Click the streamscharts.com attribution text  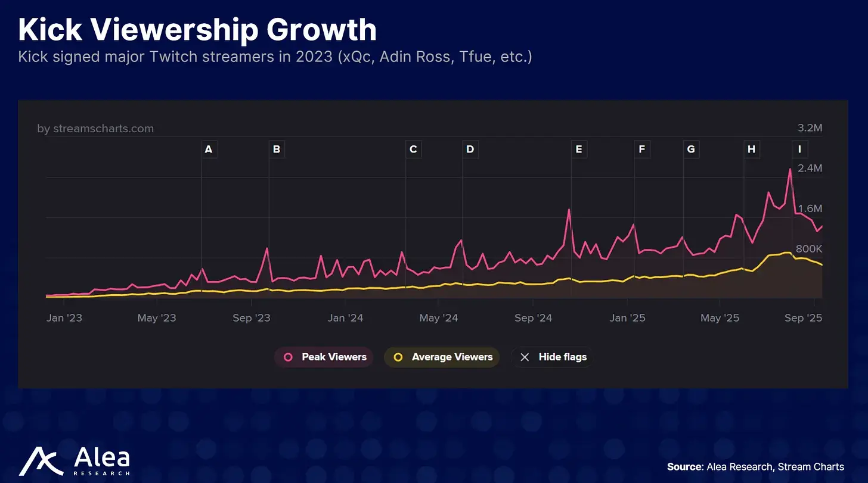coord(95,129)
